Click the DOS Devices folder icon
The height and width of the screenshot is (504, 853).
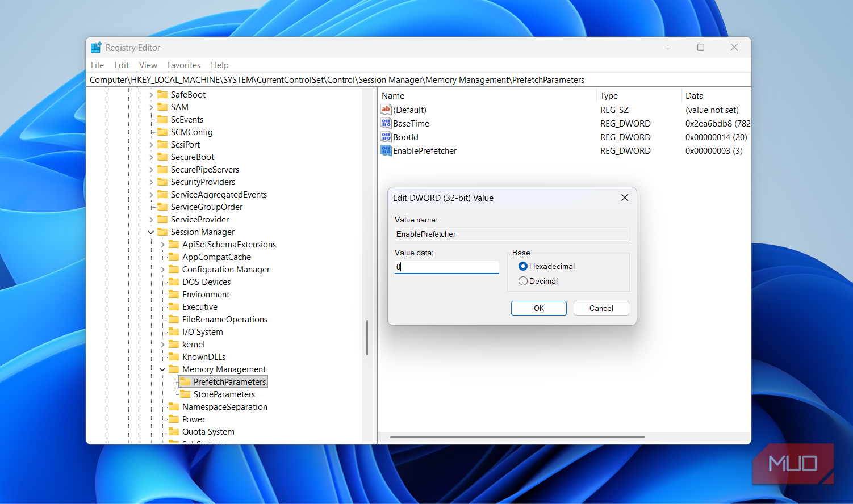[x=174, y=282]
